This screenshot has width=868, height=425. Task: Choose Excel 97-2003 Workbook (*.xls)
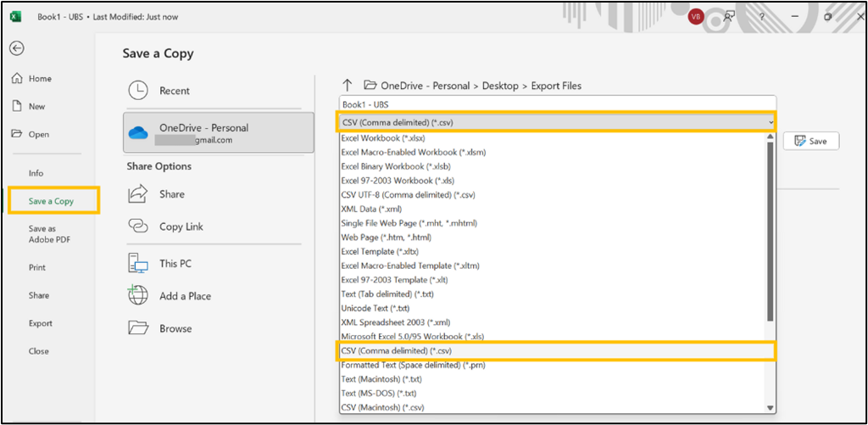click(553, 180)
